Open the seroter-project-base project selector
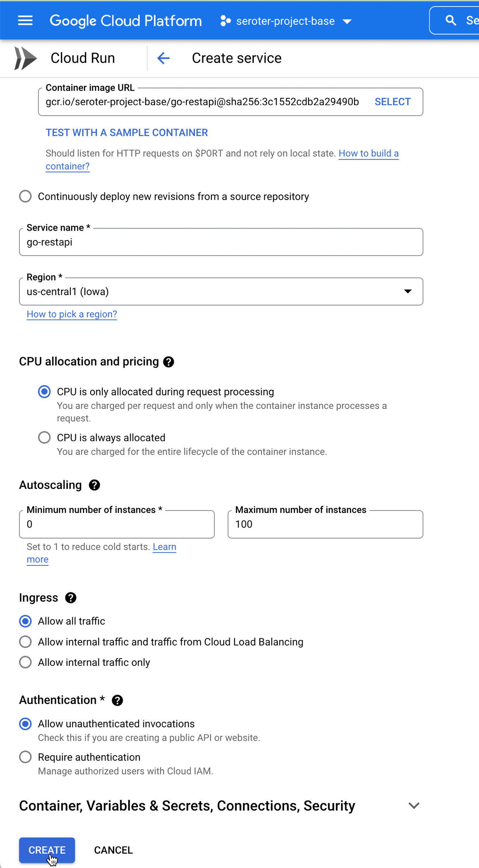 (286, 21)
